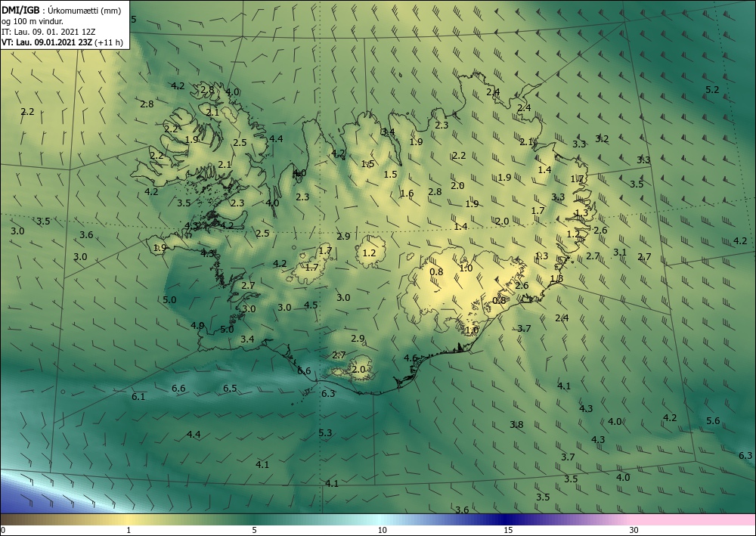Click the 4.5 value on the map
756x536 pixels.
click(x=311, y=305)
